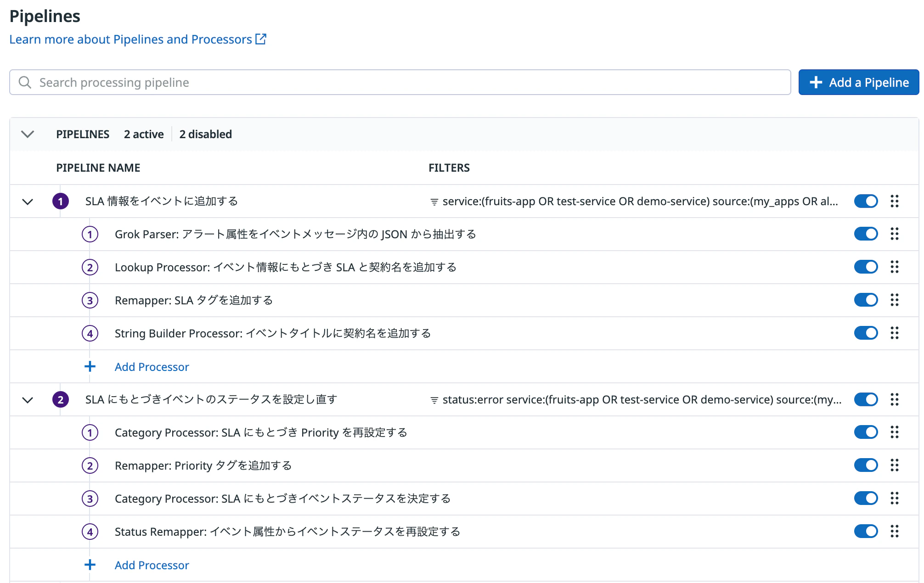Click plus icon of second pipeline's Add Processor
This screenshot has width=924, height=583.
point(90,565)
